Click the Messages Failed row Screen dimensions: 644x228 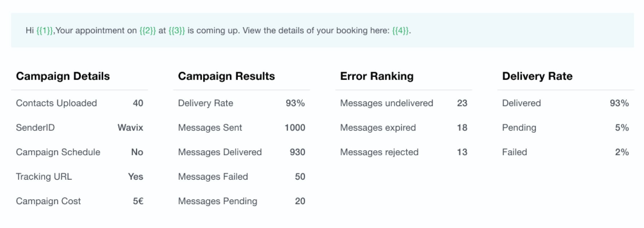241,176
